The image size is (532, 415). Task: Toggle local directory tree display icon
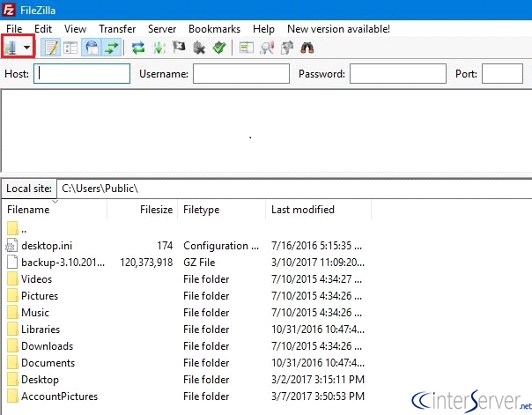[x=70, y=48]
